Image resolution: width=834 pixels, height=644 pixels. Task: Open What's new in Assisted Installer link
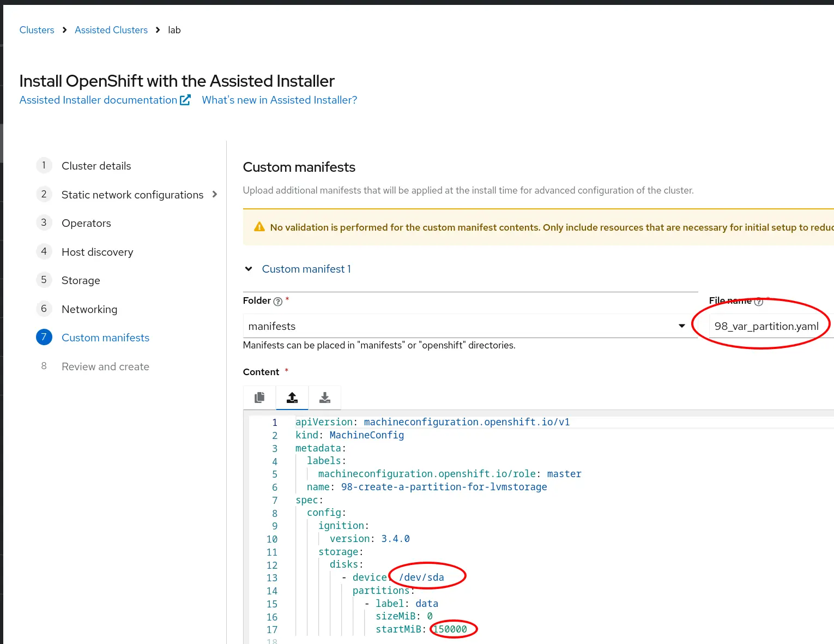click(x=280, y=100)
